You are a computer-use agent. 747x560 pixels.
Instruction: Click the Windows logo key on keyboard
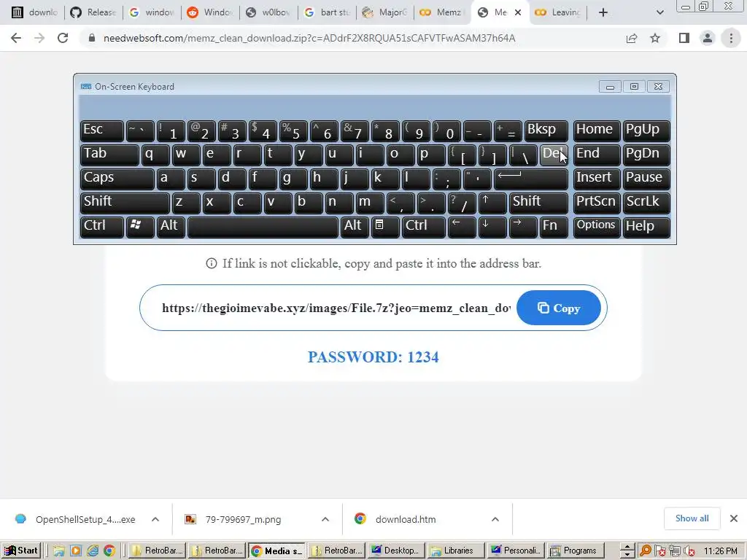pos(139,227)
